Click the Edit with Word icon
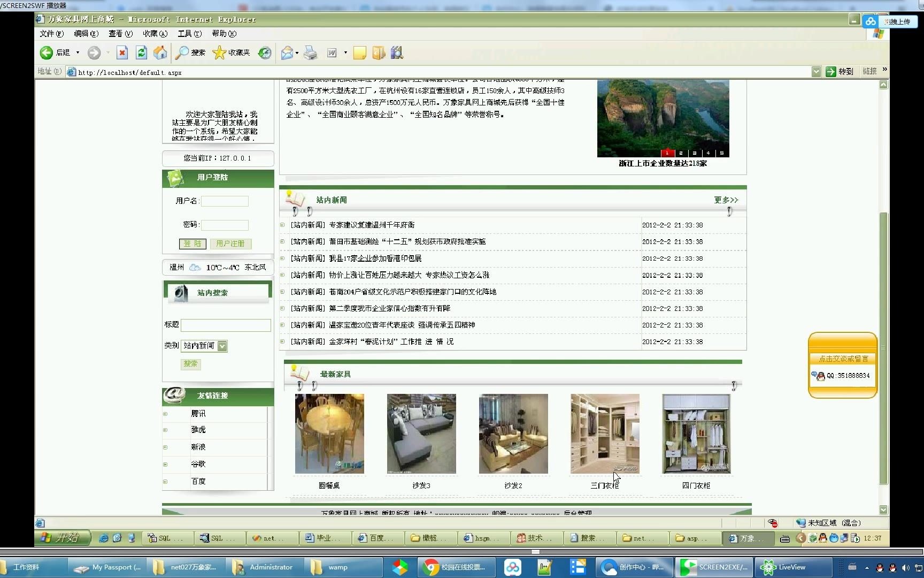This screenshot has width=924, height=578. coord(332,52)
